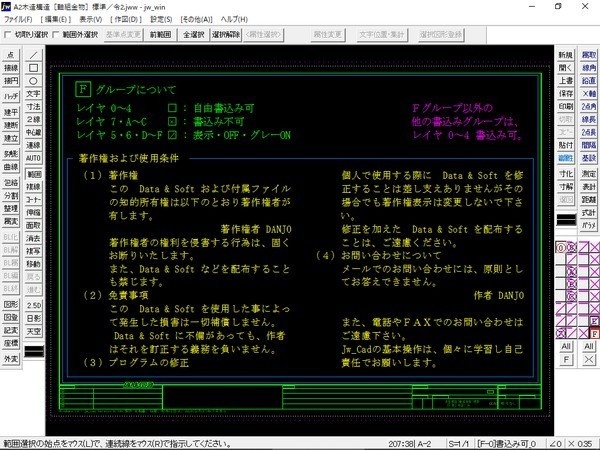Activate the ハッチ hatch tool
Image resolution: width=600 pixels, height=450 pixels.
click(11, 96)
